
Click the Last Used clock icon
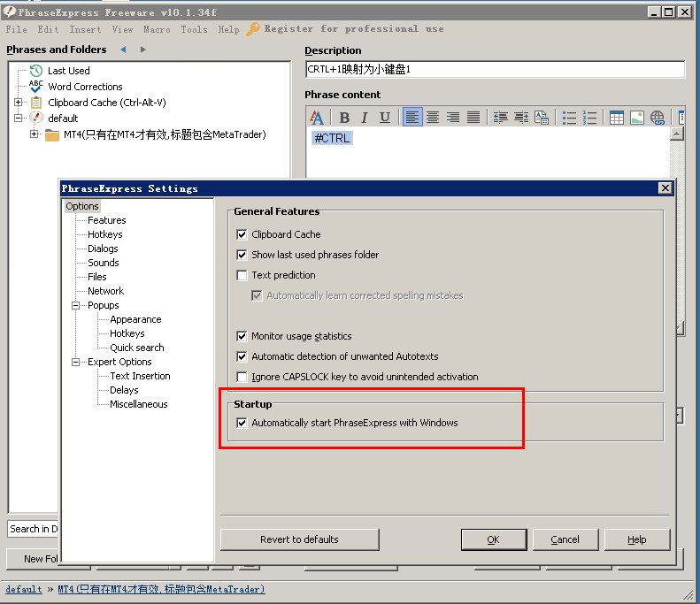36,71
